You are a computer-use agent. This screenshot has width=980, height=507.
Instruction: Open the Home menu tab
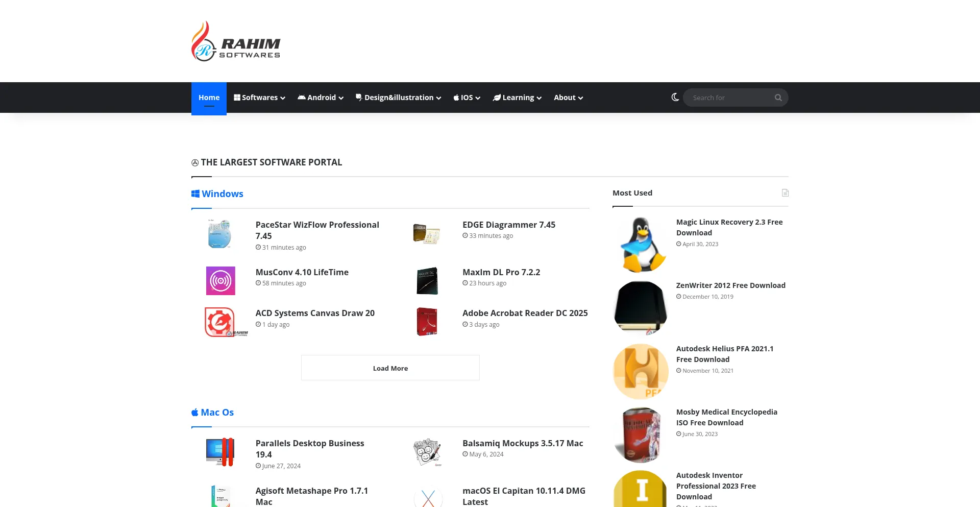pos(209,98)
